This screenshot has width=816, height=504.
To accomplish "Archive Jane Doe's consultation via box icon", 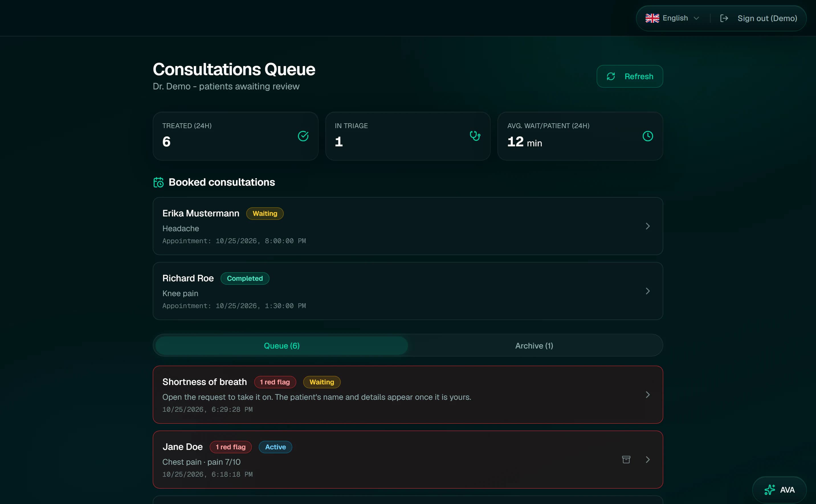I will [x=626, y=460].
